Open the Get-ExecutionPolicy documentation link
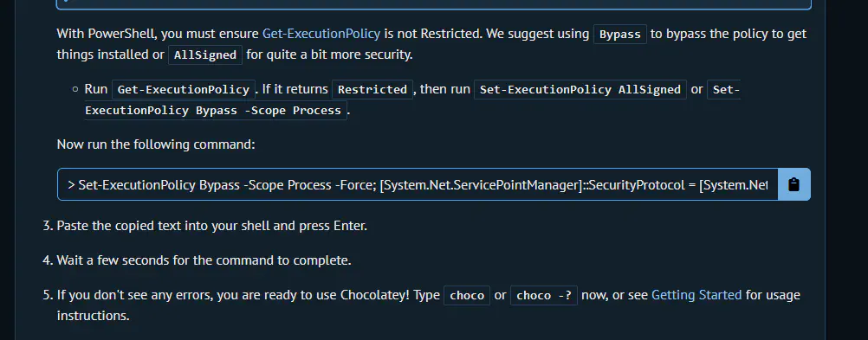This screenshot has width=868, height=340. click(321, 34)
